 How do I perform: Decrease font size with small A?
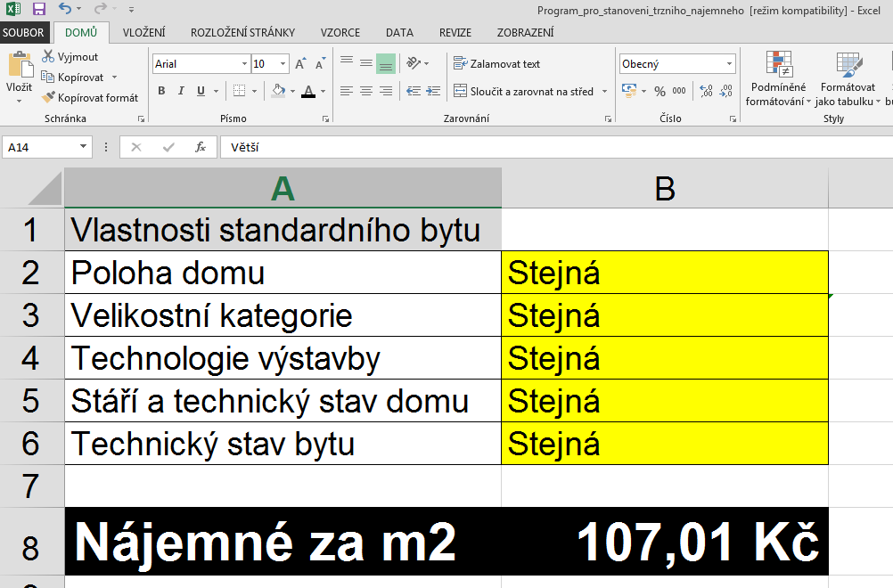click(x=321, y=64)
